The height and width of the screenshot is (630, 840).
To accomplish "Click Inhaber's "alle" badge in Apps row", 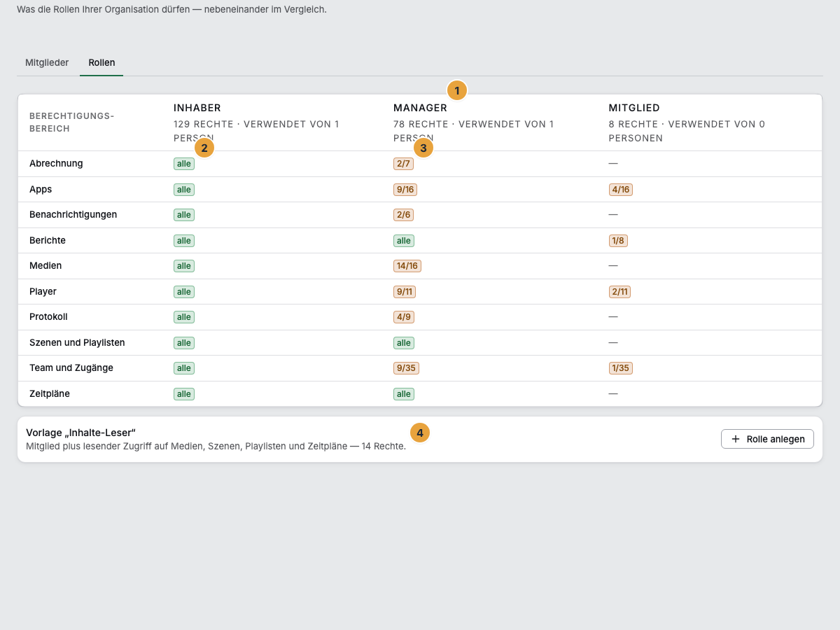I will click(x=184, y=190).
